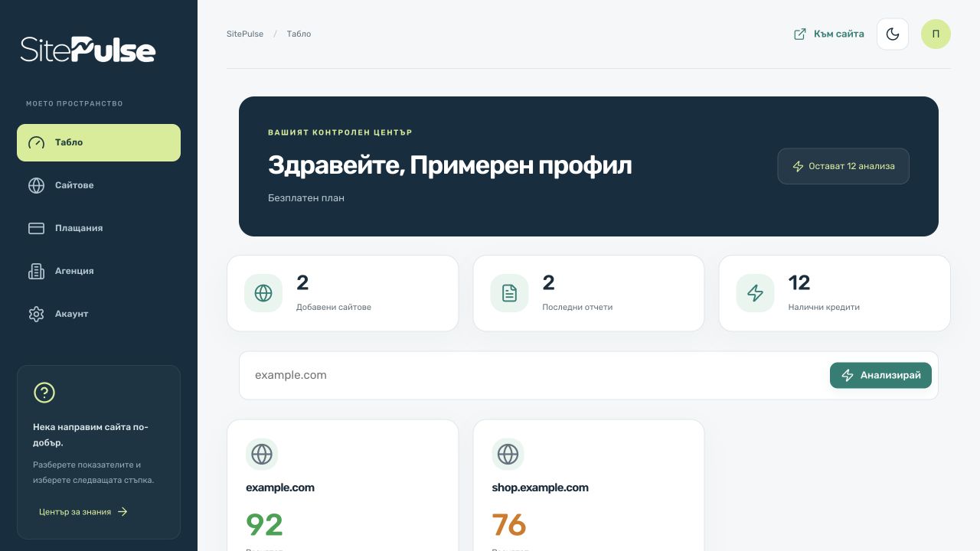This screenshot has height=551, width=980.
Task: Click the credit card icon beside Плащания
Action: (x=36, y=228)
